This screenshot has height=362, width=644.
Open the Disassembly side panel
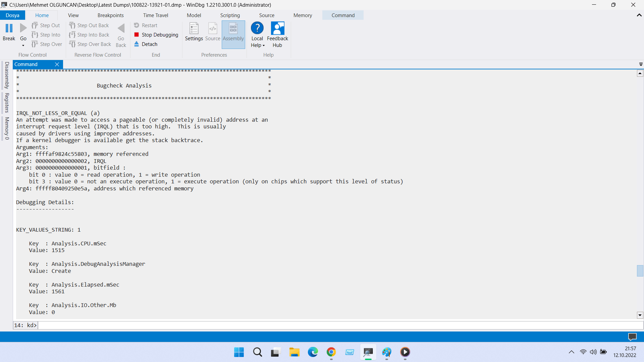(7, 75)
